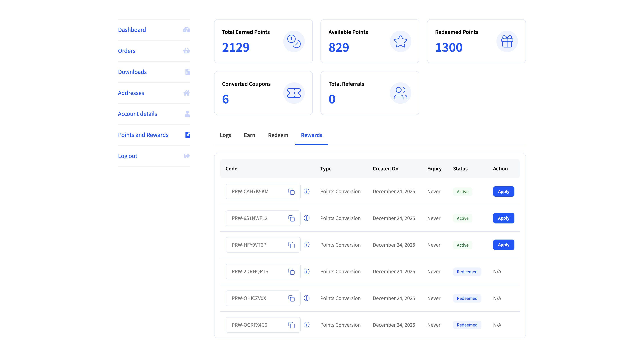Viewport: 644px width, 355px height.
Task: Click the Log out arrow icon
Action: (186, 156)
